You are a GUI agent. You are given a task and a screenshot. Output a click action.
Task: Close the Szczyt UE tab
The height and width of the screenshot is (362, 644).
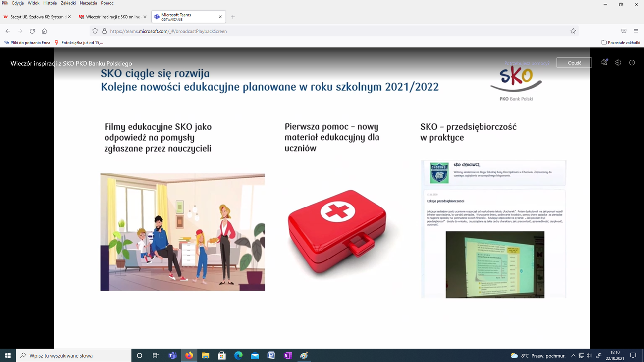pos(69,17)
